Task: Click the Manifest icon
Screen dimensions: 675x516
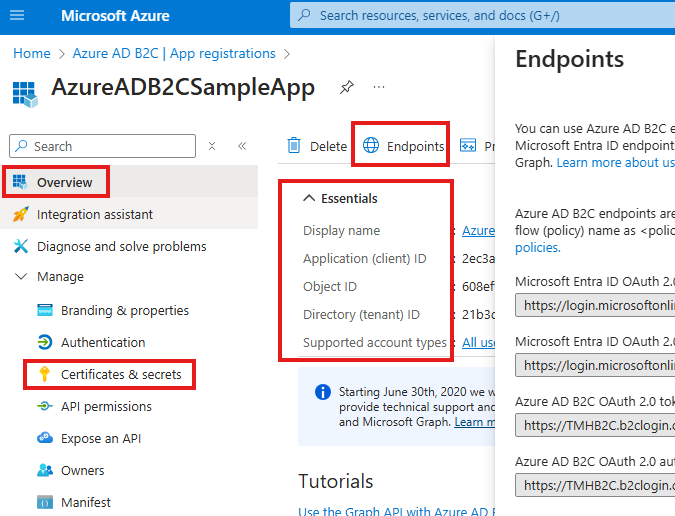Action: click(x=45, y=502)
